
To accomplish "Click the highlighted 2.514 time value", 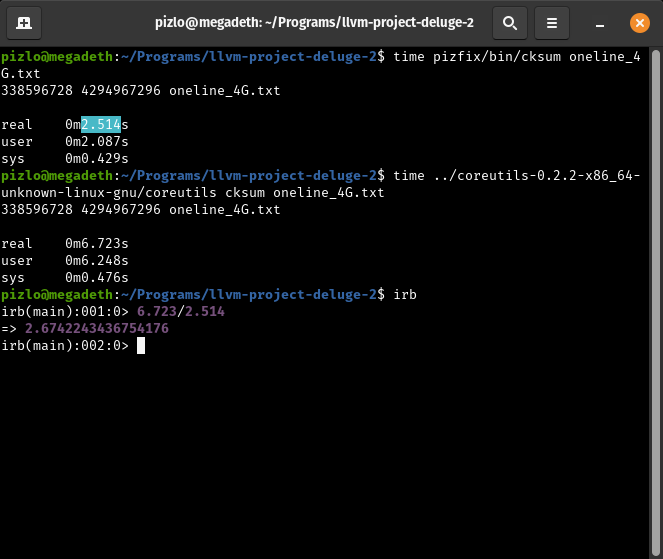I will (x=101, y=124).
